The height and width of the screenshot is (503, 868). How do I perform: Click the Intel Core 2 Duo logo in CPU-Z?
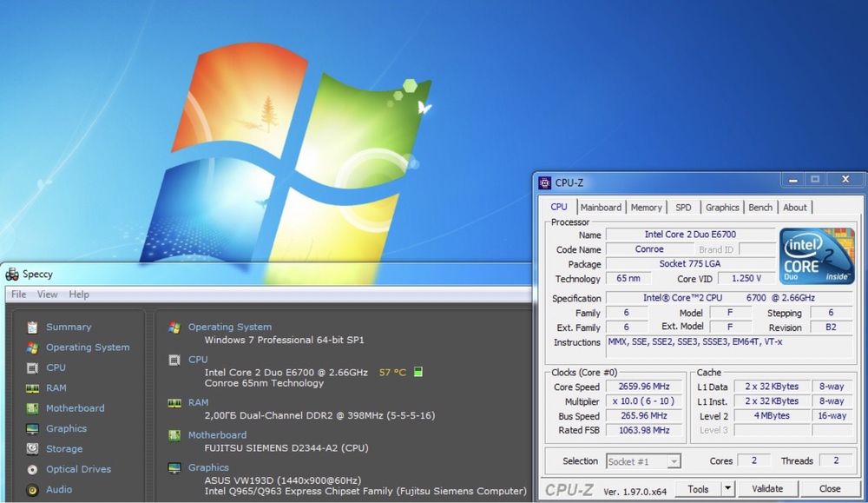(x=817, y=256)
